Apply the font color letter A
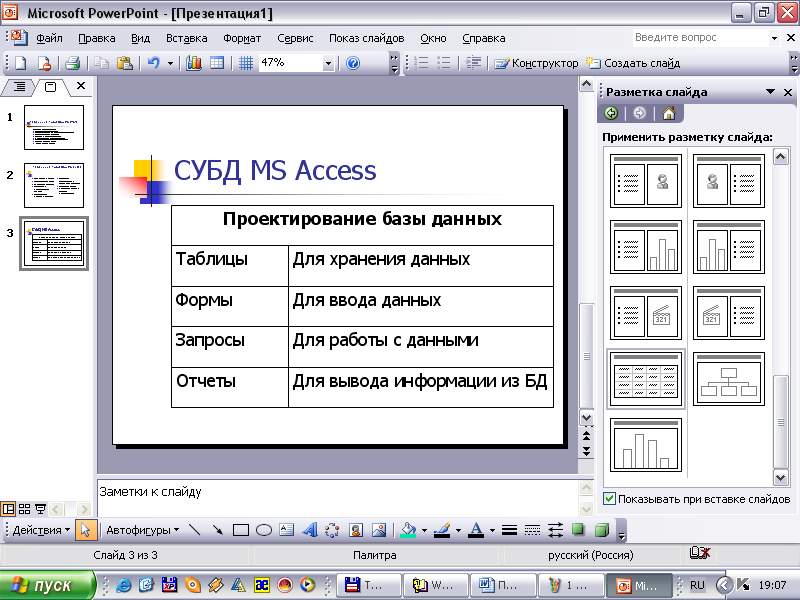 click(476, 530)
